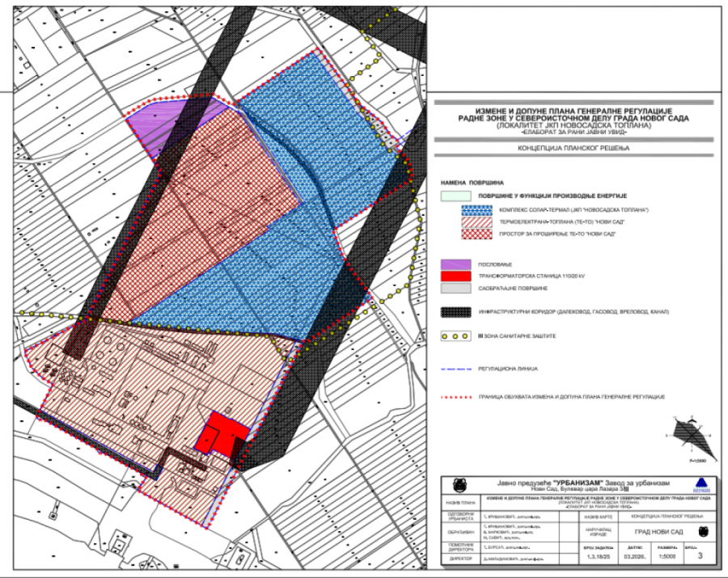The image size is (728, 578).
Task: Click the Концепција планског решења heading
Action: [573, 150]
